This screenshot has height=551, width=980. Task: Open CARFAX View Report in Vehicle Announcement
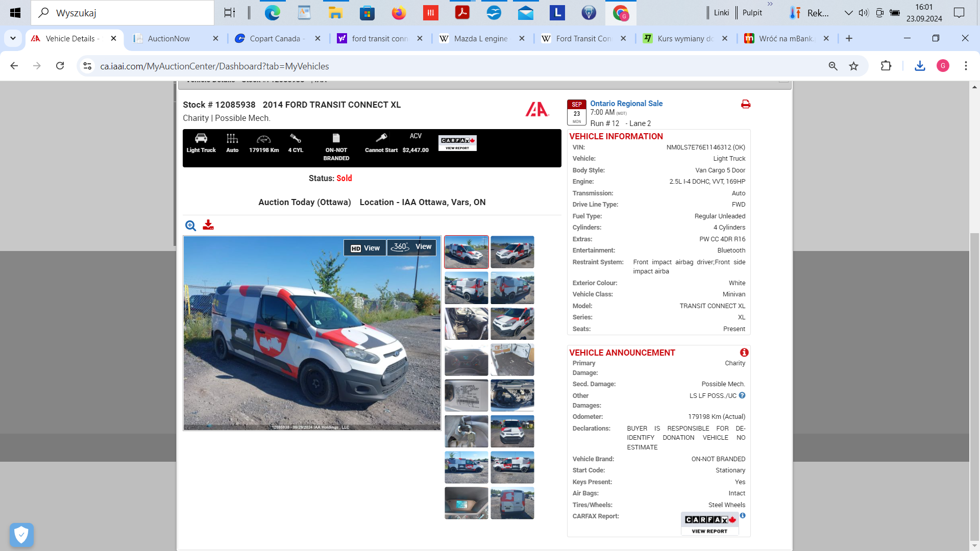point(709,524)
